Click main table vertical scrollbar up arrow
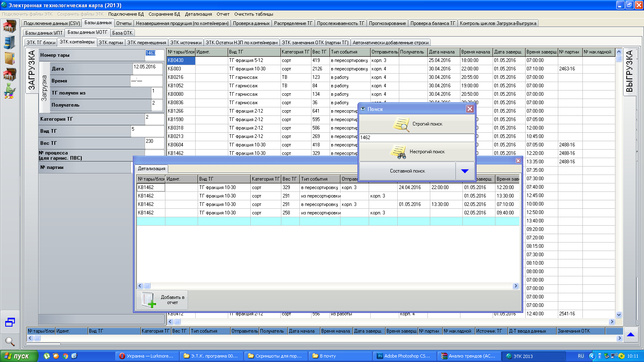Image resolution: width=644 pixels, height=362 pixels. [619, 51]
